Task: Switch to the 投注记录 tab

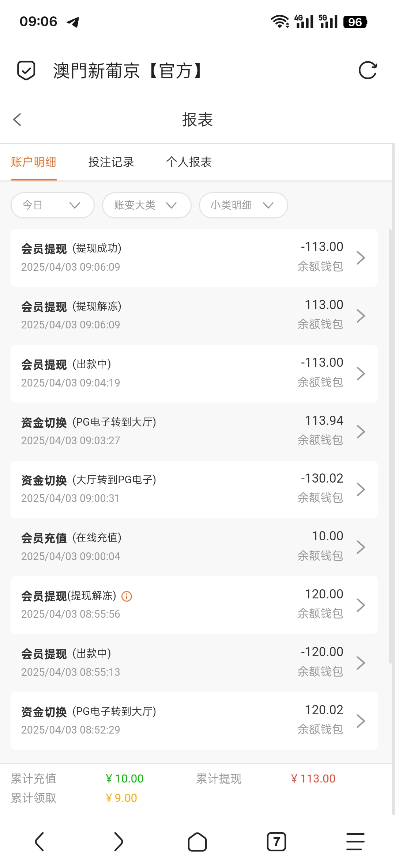Action: coord(111,162)
